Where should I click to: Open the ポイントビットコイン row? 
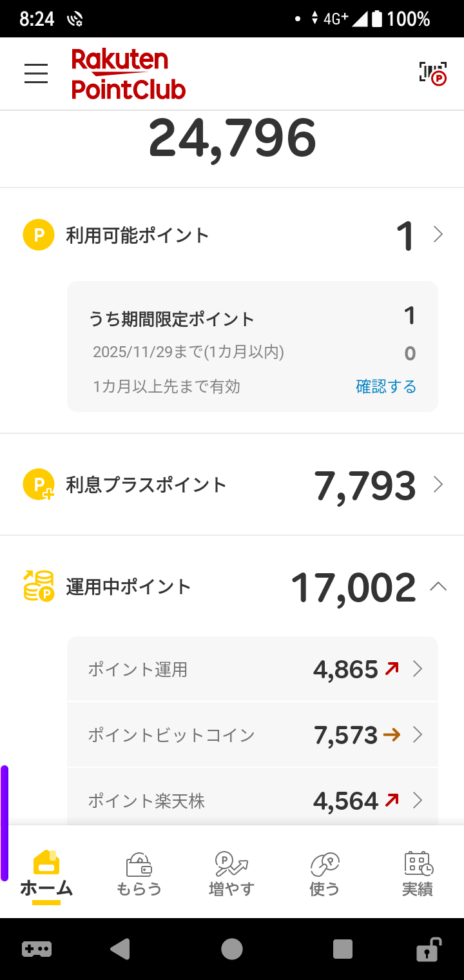coord(253,734)
